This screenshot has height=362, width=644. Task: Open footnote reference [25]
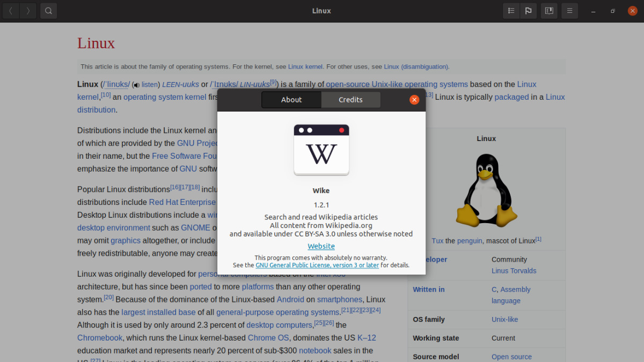pos(319,322)
